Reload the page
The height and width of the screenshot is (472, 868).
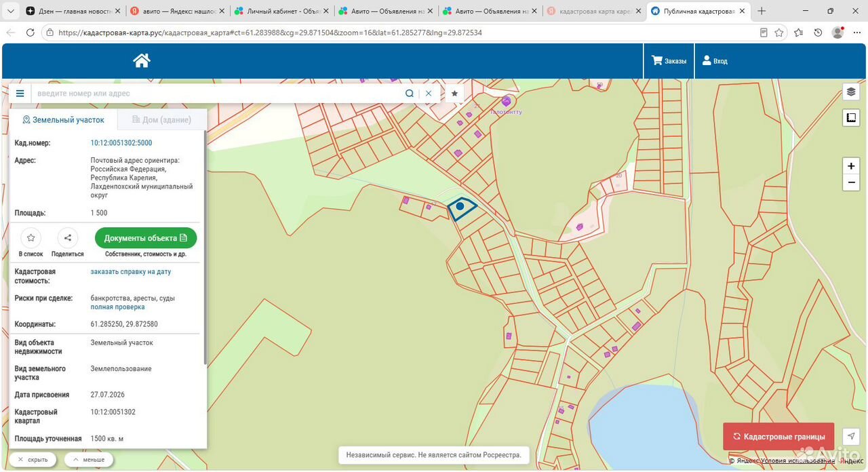(30, 33)
